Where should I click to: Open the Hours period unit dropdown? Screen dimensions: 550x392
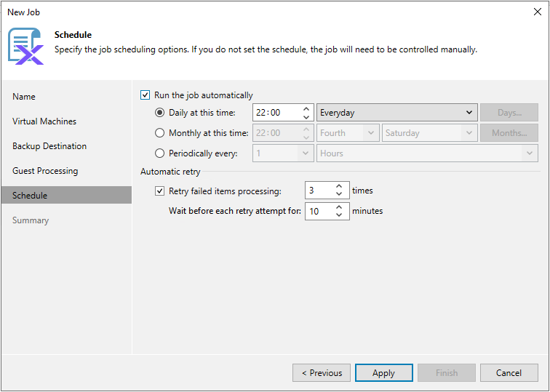point(427,153)
